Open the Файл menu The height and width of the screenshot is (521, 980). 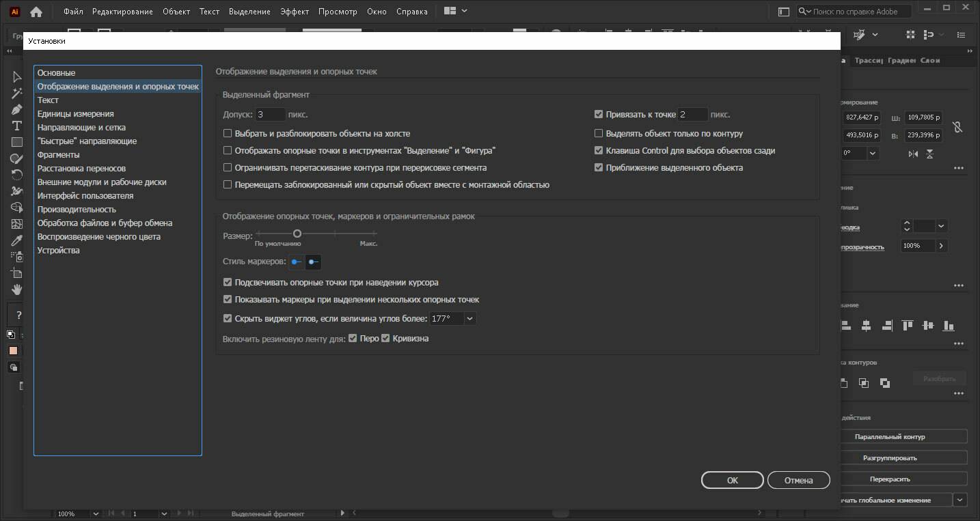[73, 12]
